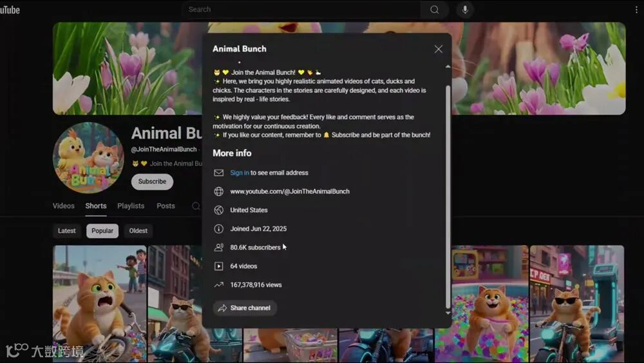Click the Animal Bunch channel avatar
This screenshot has width=644, height=363.
88,157
